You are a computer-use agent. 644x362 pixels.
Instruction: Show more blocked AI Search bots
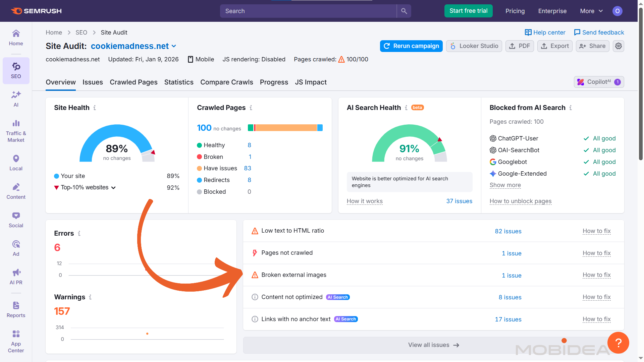pos(505,185)
